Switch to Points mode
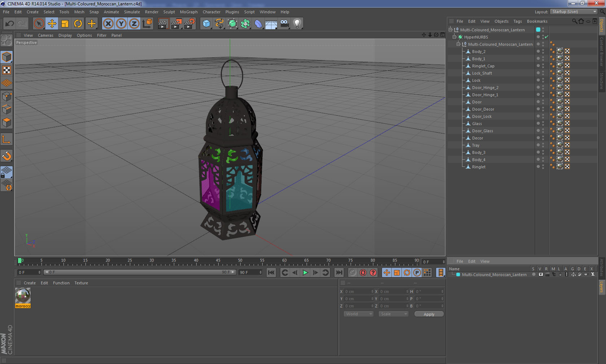 coord(7,96)
